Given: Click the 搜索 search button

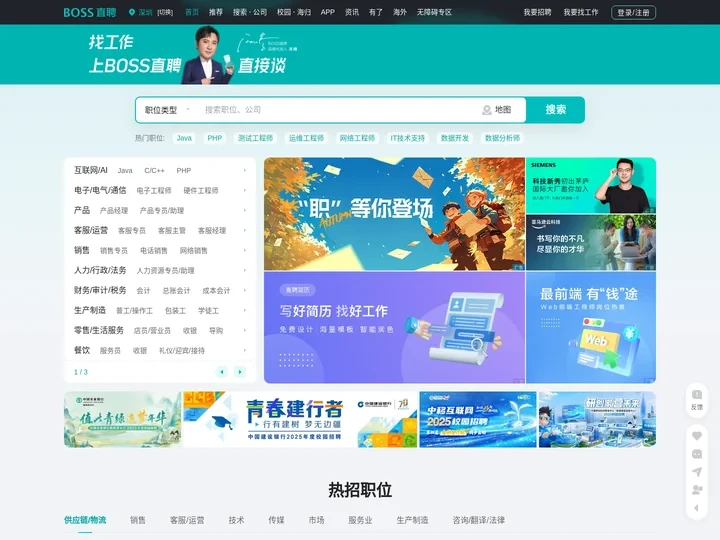Looking at the screenshot, I should [556, 110].
